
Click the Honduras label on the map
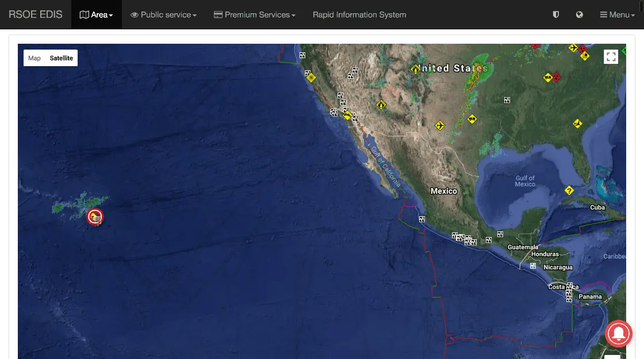545,254
